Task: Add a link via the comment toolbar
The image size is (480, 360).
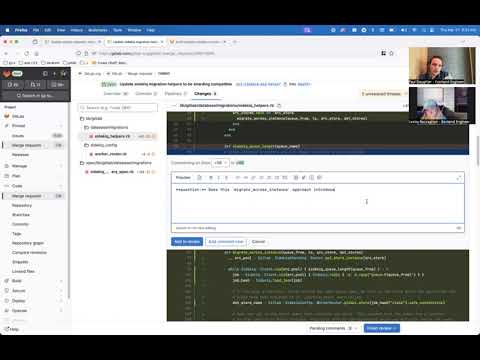Action: (253, 178)
